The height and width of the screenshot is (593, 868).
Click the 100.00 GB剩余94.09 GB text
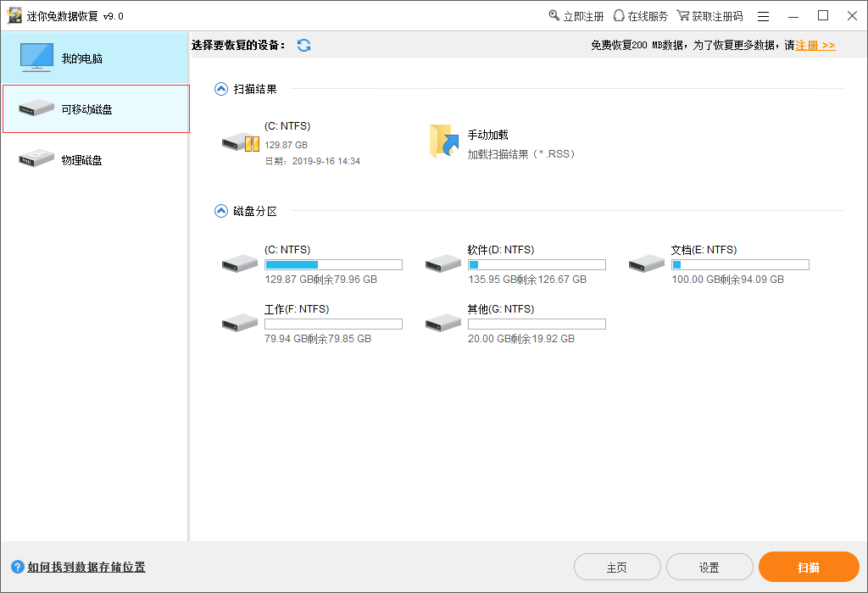pos(728,280)
